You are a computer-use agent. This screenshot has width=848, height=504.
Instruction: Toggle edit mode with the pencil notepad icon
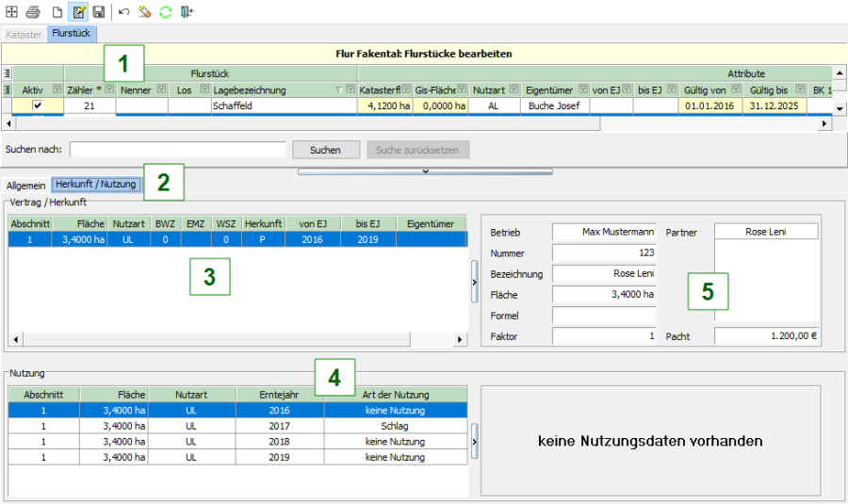(x=79, y=11)
